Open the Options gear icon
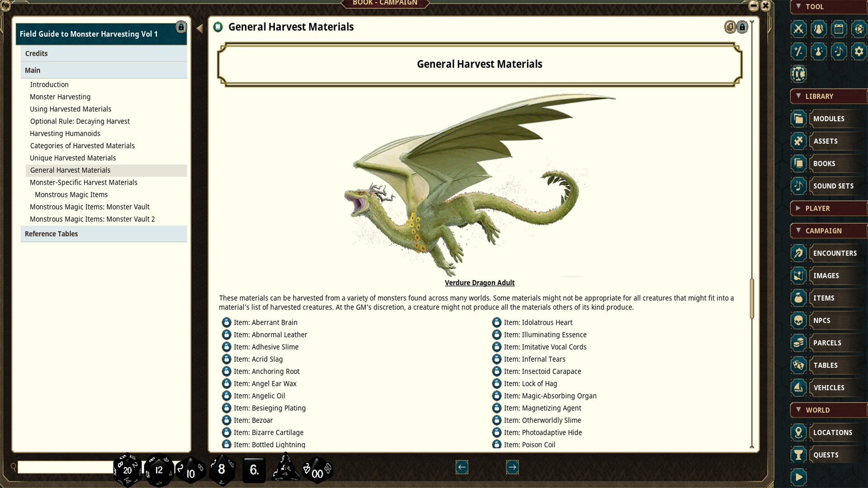The height and width of the screenshot is (488, 868). pyautogui.click(x=859, y=51)
